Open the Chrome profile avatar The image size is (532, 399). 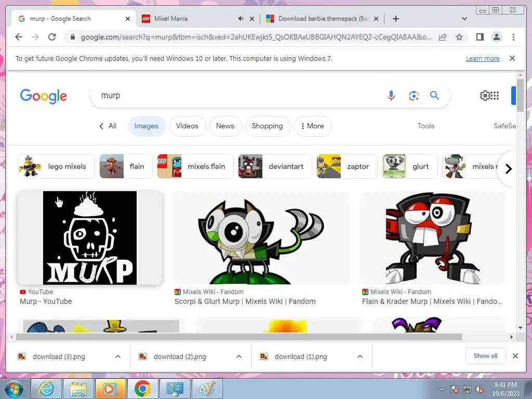click(496, 37)
